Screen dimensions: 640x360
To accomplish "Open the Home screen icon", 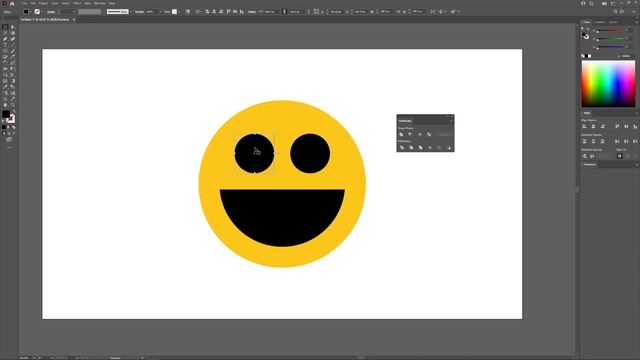I will (x=12, y=3).
